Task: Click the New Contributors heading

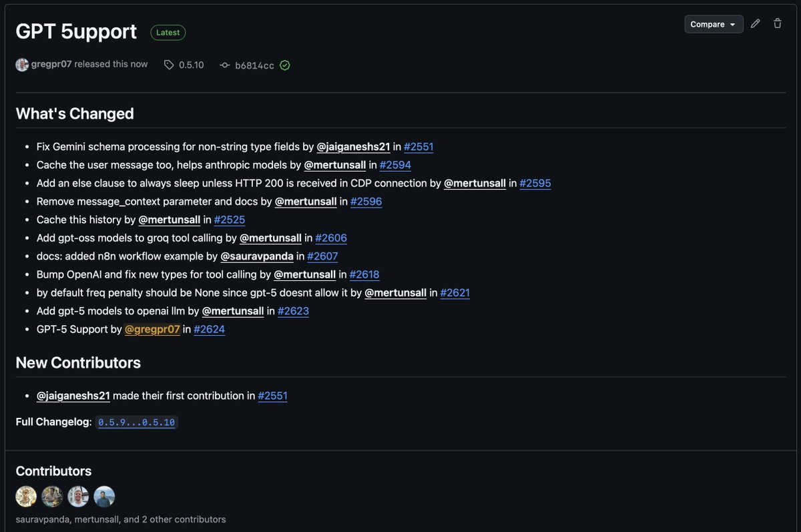Action: pyautogui.click(x=78, y=362)
